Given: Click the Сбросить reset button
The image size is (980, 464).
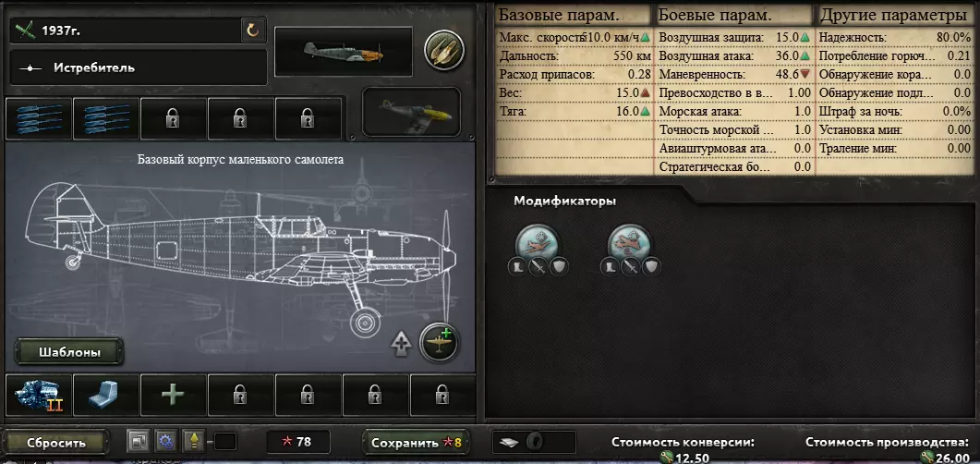Looking at the screenshot, I should [56, 443].
